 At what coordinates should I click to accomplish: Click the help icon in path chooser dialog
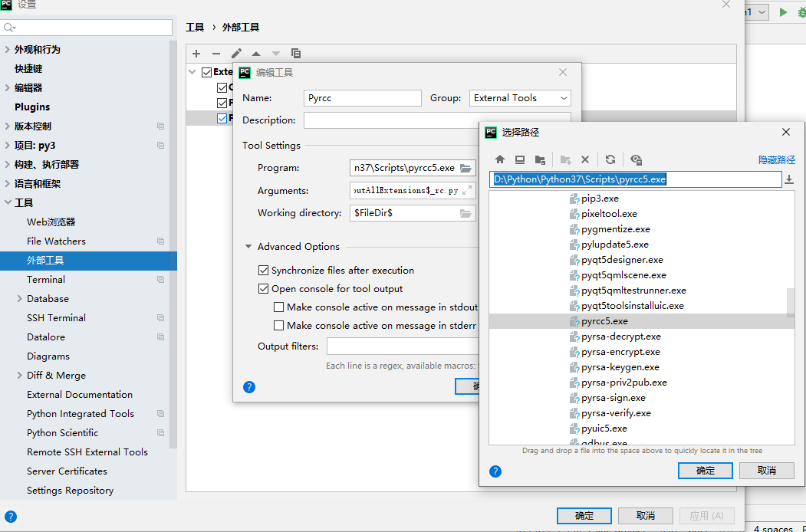pos(495,471)
